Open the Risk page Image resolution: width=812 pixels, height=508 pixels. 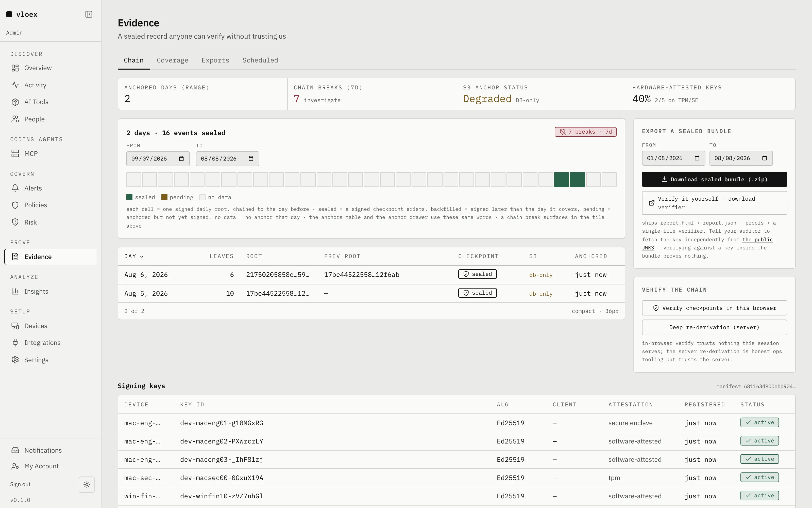[x=51, y=222]
